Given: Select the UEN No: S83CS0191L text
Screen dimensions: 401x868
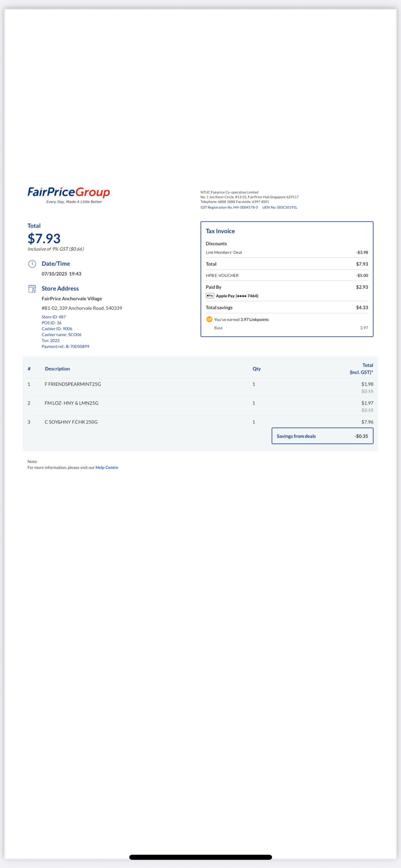Looking at the screenshot, I should pos(280,207).
